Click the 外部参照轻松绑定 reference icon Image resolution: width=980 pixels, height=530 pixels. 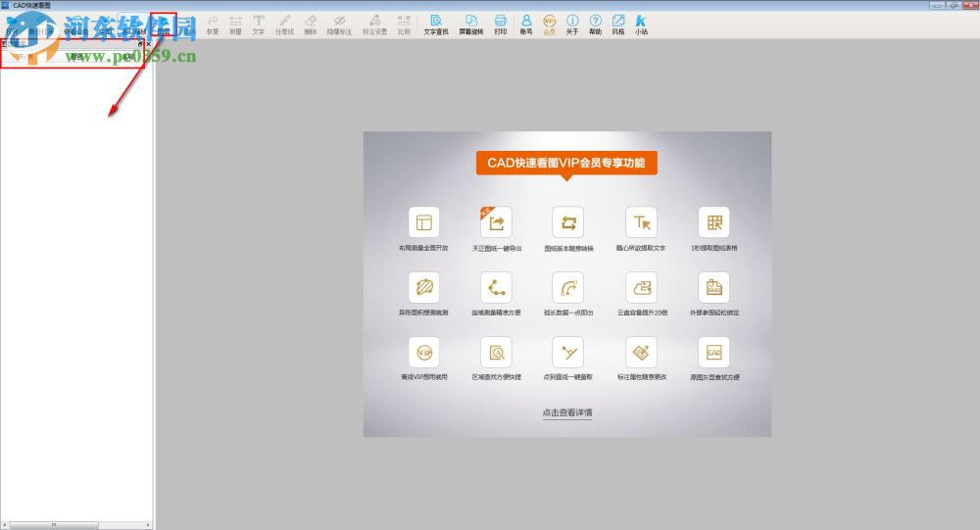(713, 287)
